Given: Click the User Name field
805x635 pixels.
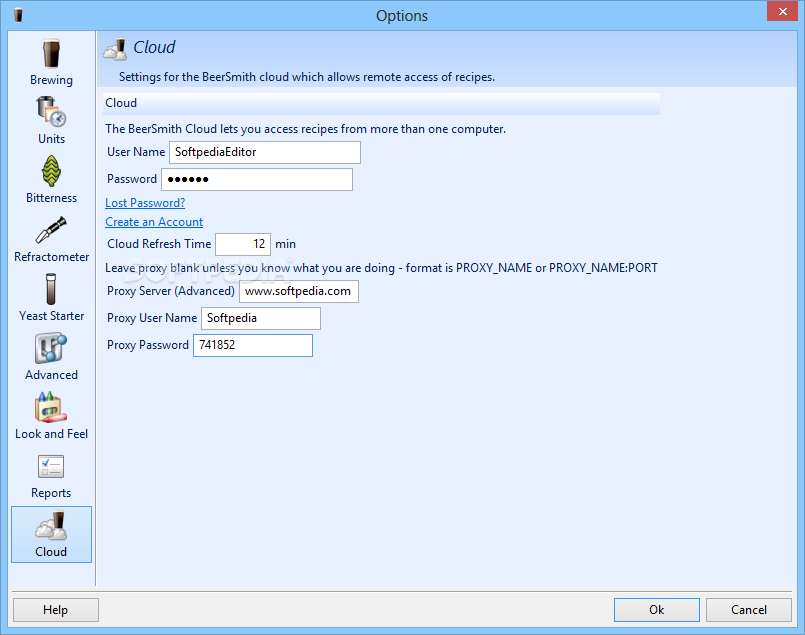Looking at the screenshot, I should [x=265, y=152].
